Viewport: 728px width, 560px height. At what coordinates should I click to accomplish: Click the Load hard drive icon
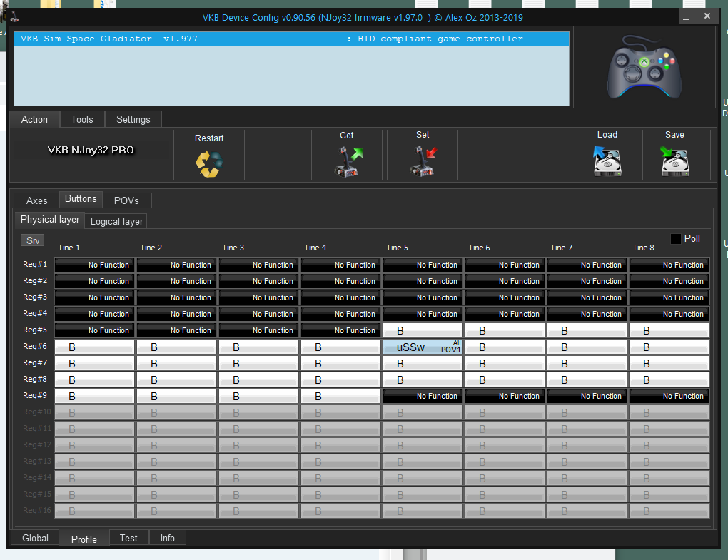point(607,161)
